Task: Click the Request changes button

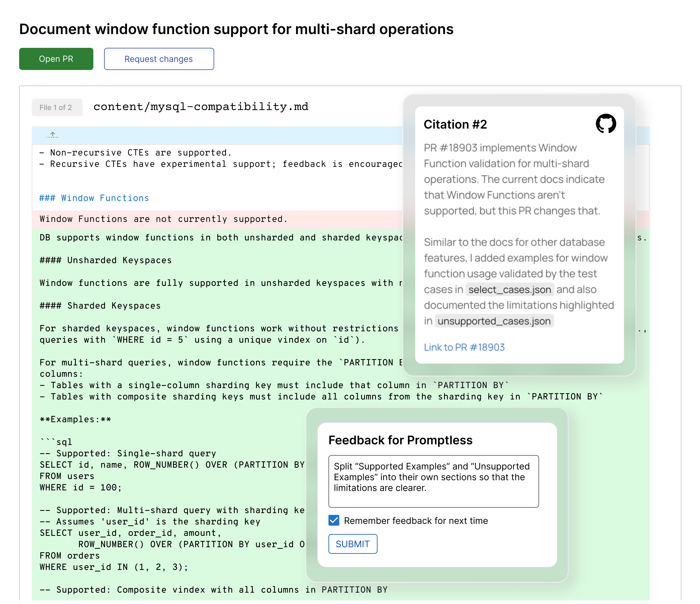Action: click(159, 59)
